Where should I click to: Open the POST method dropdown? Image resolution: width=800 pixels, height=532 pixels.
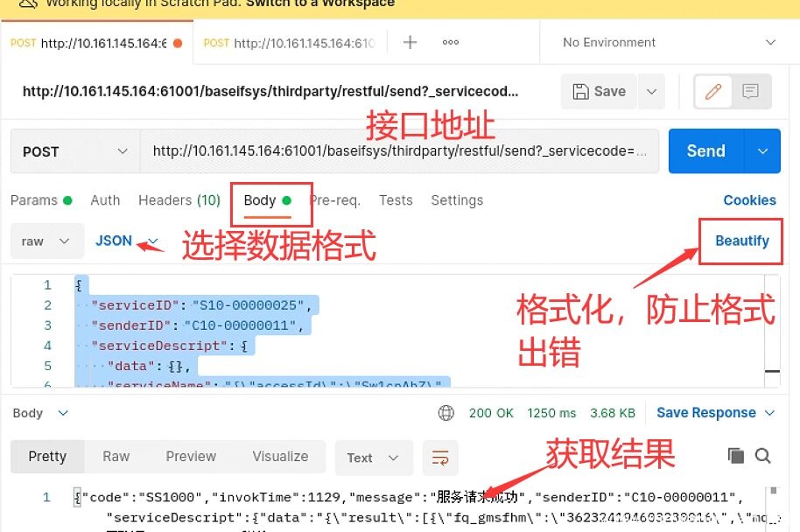pyautogui.click(x=74, y=151)
